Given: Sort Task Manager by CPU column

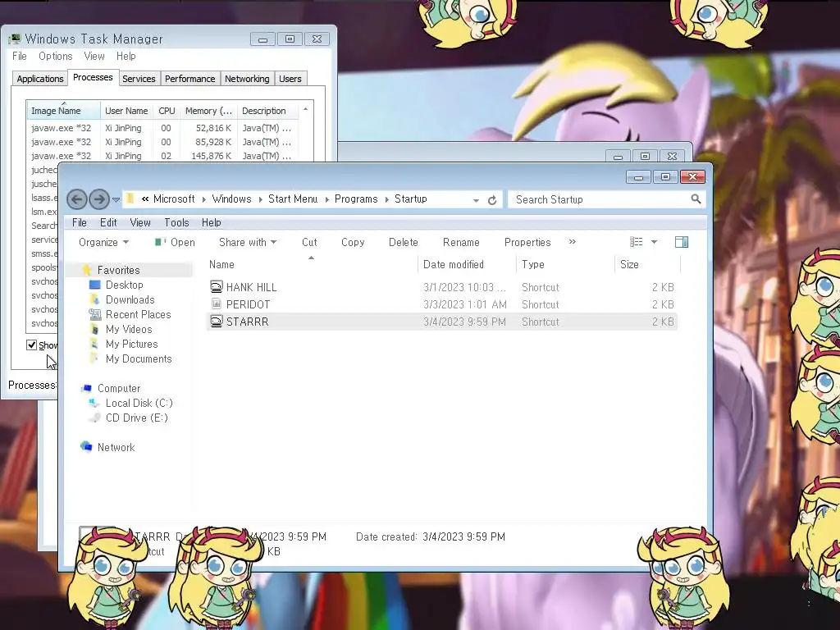Looking at the screenshot, I should pyautogui.click(x=167, y=111).
